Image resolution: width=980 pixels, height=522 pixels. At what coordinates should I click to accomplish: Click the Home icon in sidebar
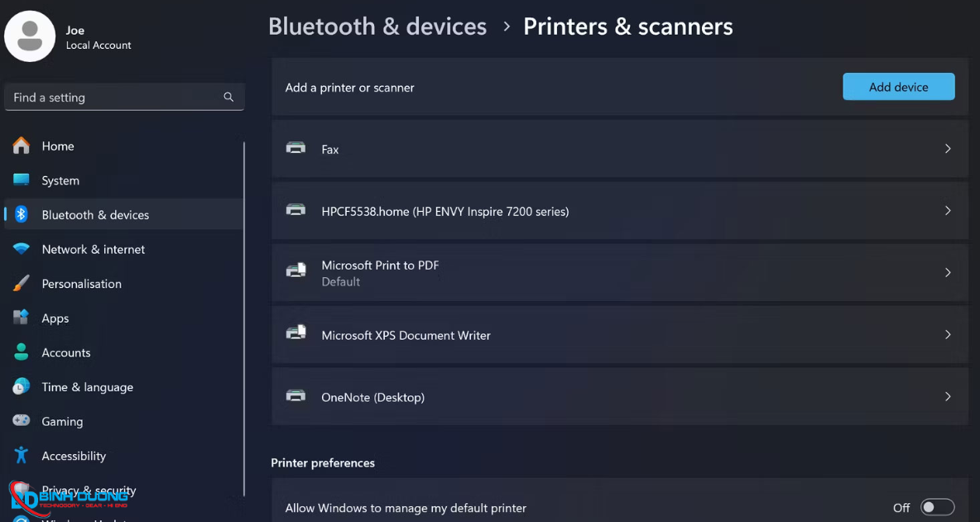[22, 146]
